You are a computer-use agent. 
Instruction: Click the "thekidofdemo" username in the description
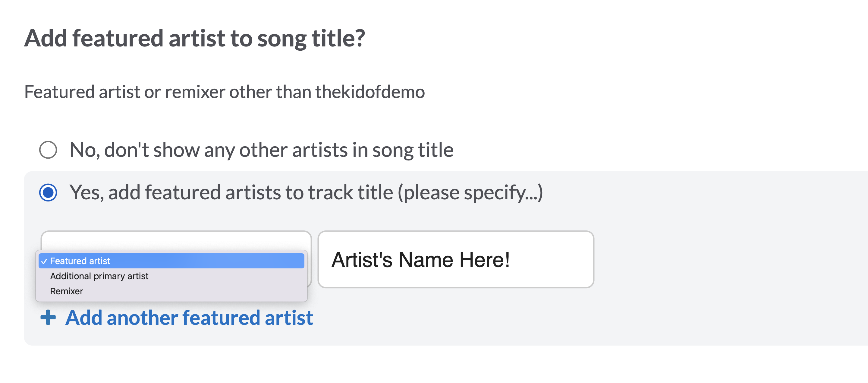click(x=370, y=92)
